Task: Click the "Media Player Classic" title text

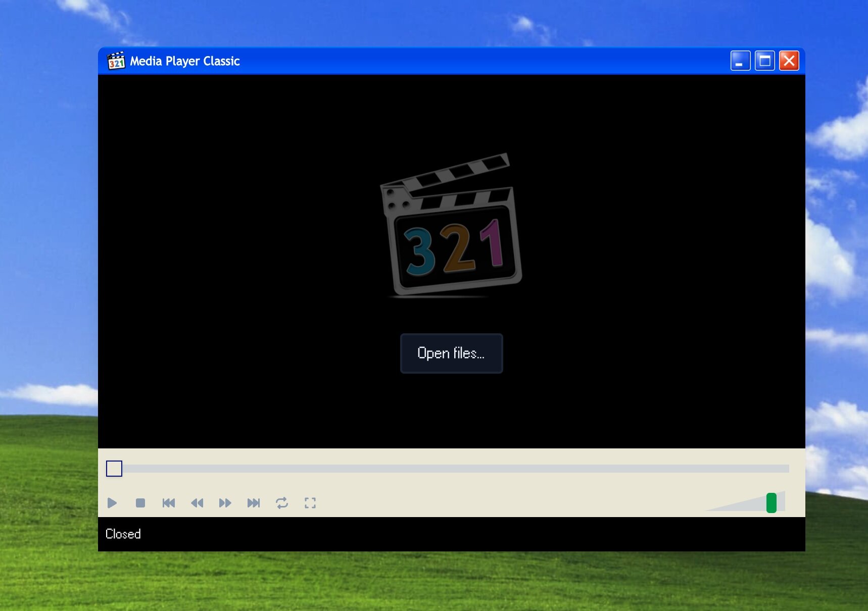Action: 185,61
